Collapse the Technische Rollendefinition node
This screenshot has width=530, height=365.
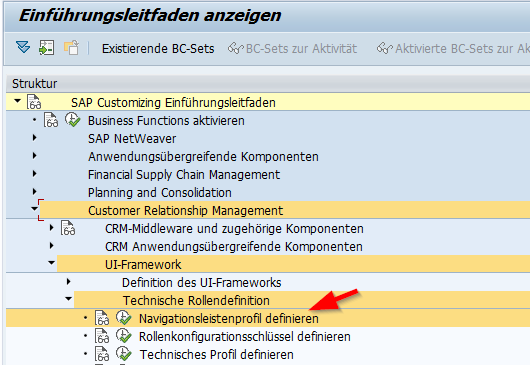(x=69, y=299)
